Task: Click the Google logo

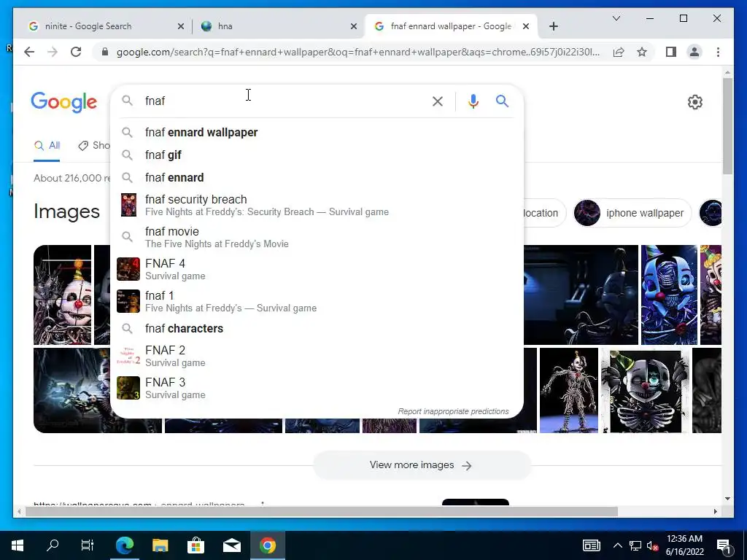Action: (64, 102)
